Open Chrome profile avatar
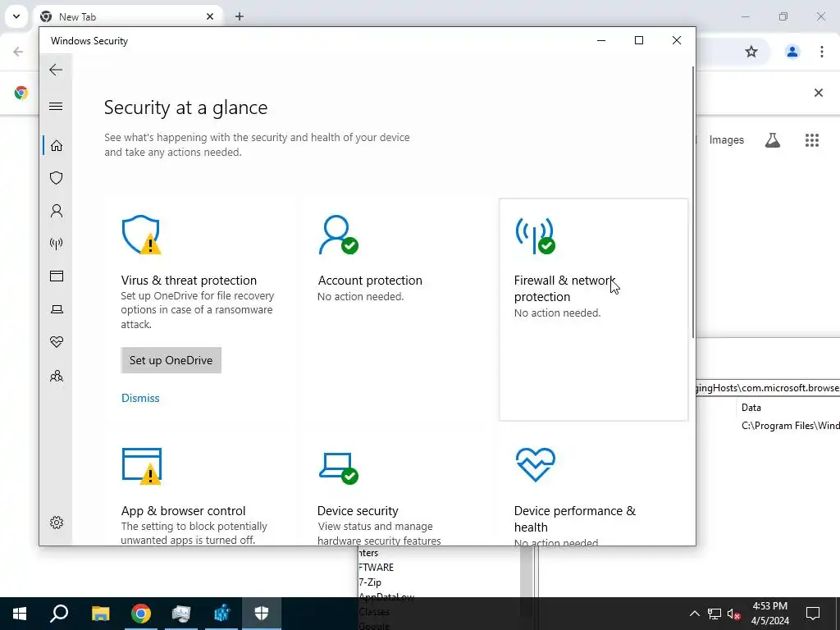The height and width of the screenshot is (630, 840). [x=792, y=52]
